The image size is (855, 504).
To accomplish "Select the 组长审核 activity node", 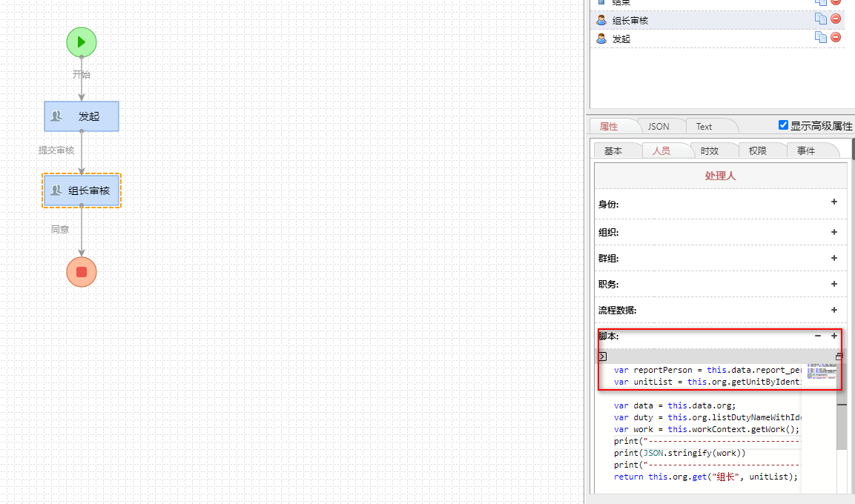I will tap(82, 190).
